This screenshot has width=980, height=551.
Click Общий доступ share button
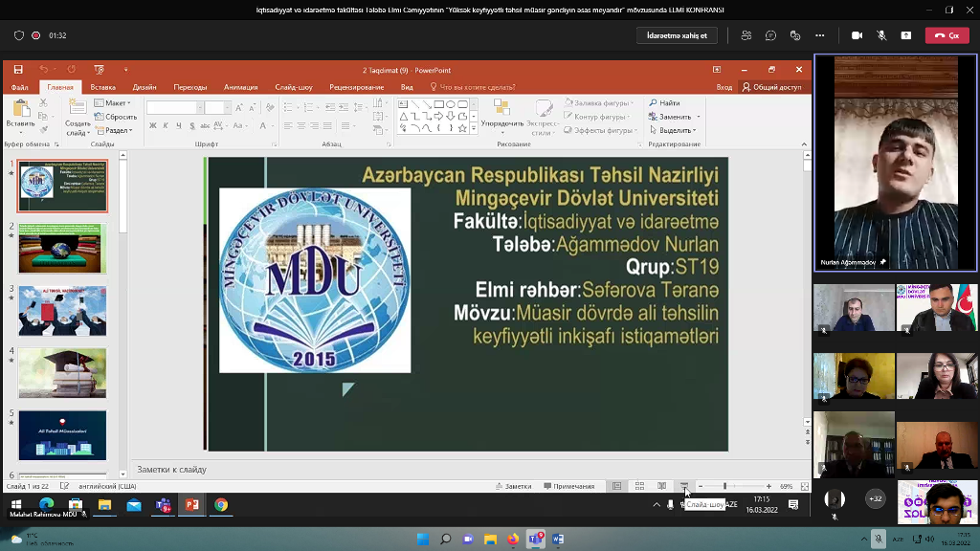(x=772, y=87)
